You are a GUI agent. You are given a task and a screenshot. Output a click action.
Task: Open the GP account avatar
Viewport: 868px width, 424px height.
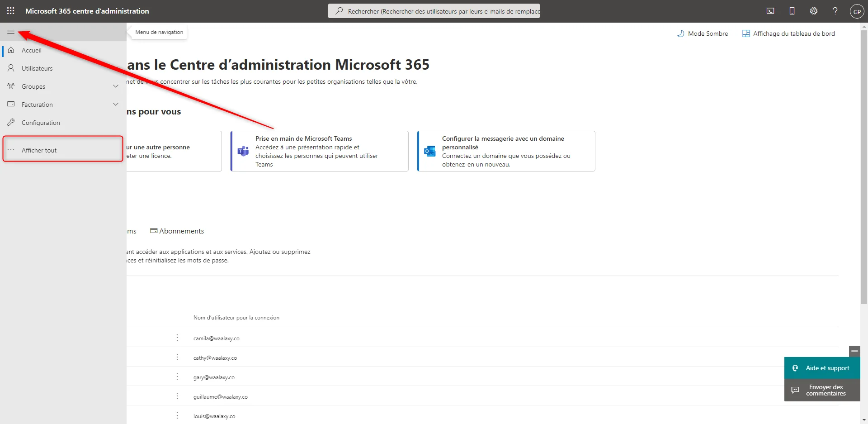point(857,11)
